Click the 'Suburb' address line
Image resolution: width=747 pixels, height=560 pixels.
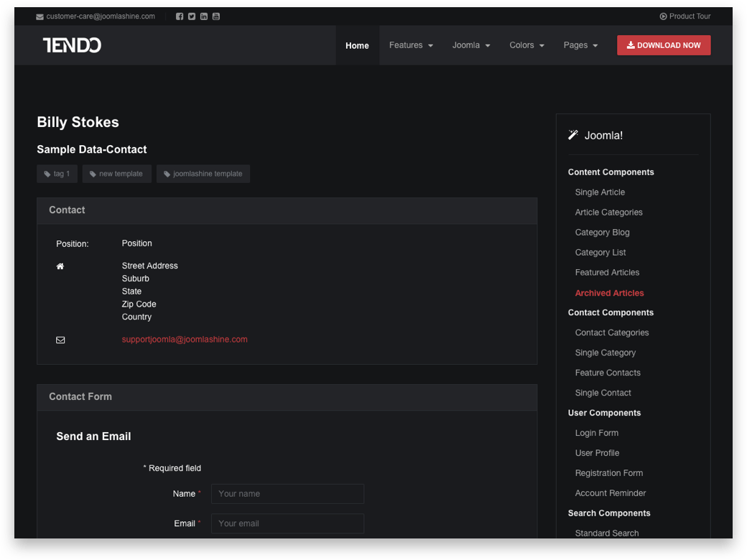(135, 279)
